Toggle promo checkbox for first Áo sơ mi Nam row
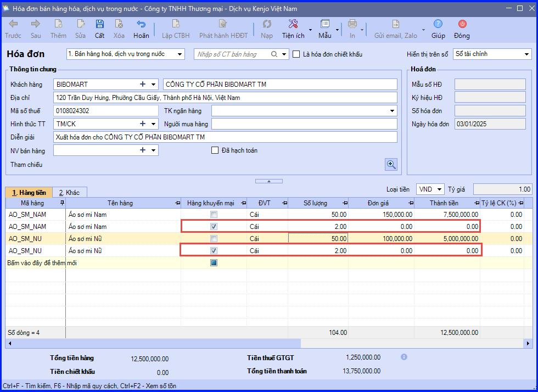Viewport: 538px width, 392px height. coord(214,215)
